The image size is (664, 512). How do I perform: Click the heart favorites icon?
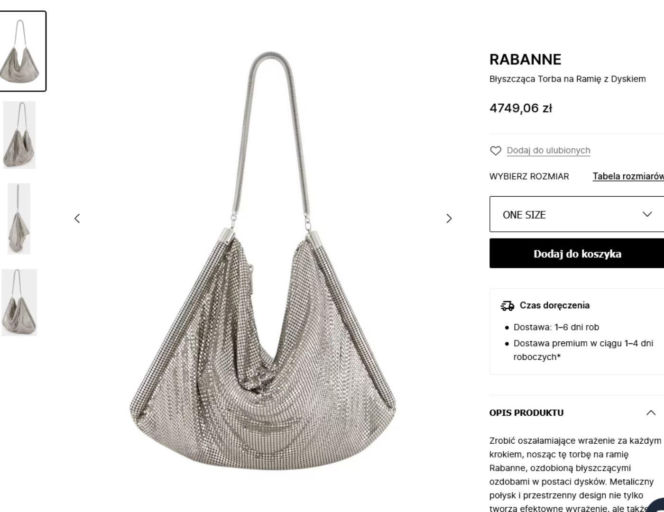[x=495, y=150]
